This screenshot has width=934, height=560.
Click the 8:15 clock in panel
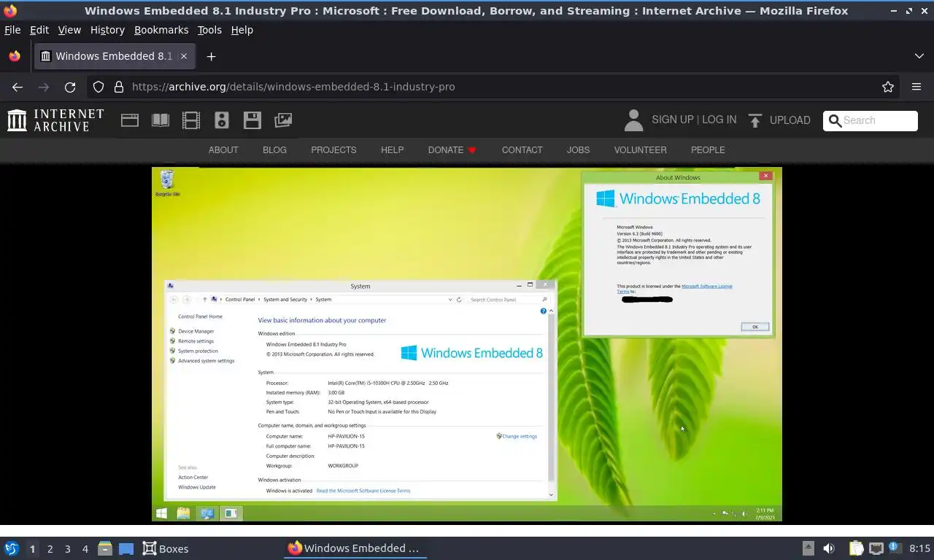pyautogui.click(x=919, y=548)
